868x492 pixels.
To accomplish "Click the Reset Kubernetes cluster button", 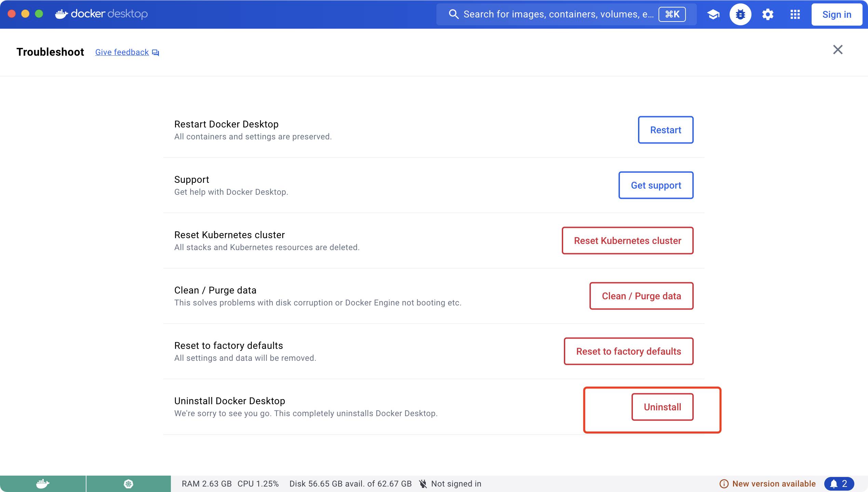I will pyautogui.click(x=627, y=241).
